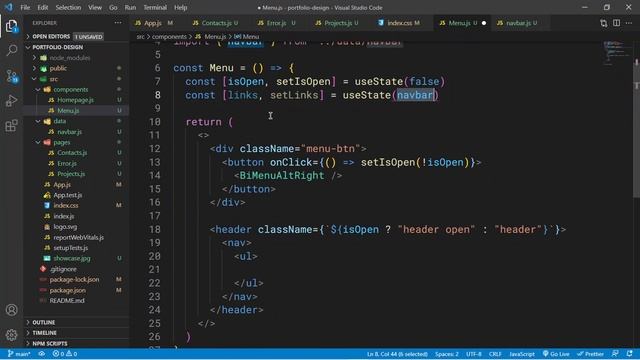
Task: Open feedback icon in status bar
Action: point(616,354)
